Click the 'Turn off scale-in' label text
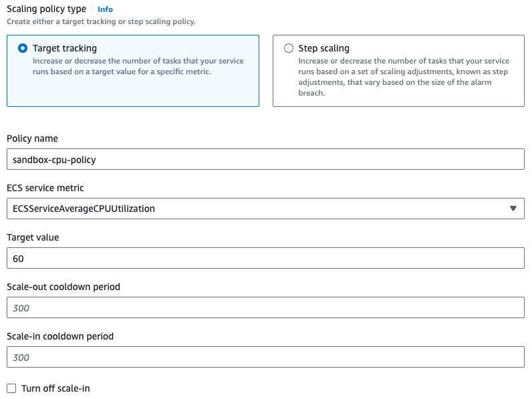The image size is (532, 399). click(55, 388)
